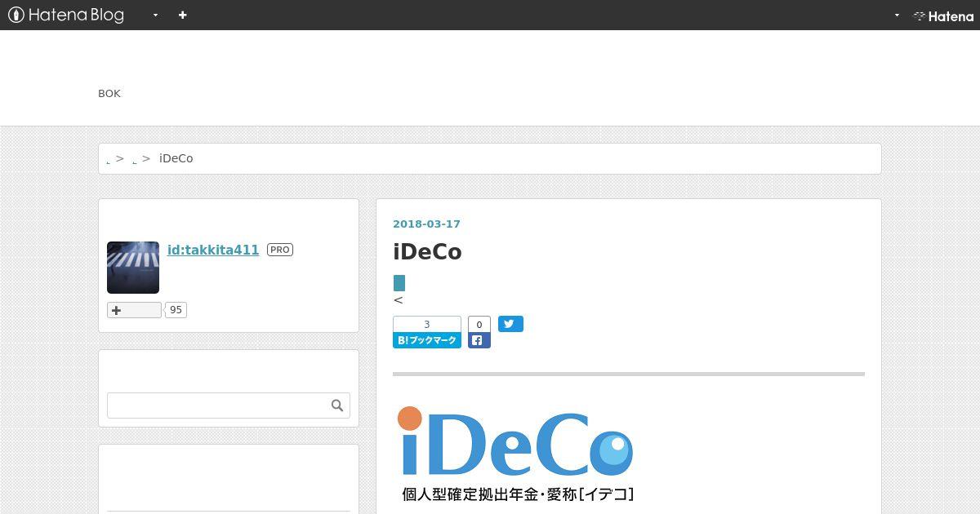Click the plus icon in the top bar
This screenshot has height=514, width=980.
click(182, 15)
